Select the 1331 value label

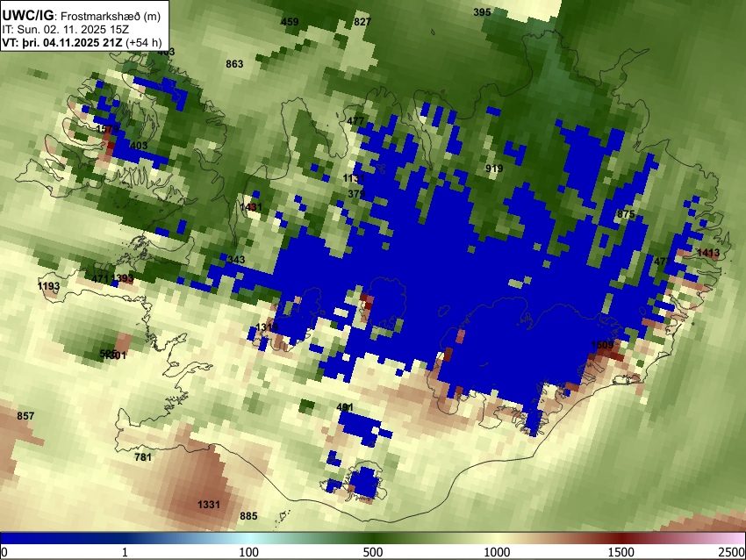209,505
